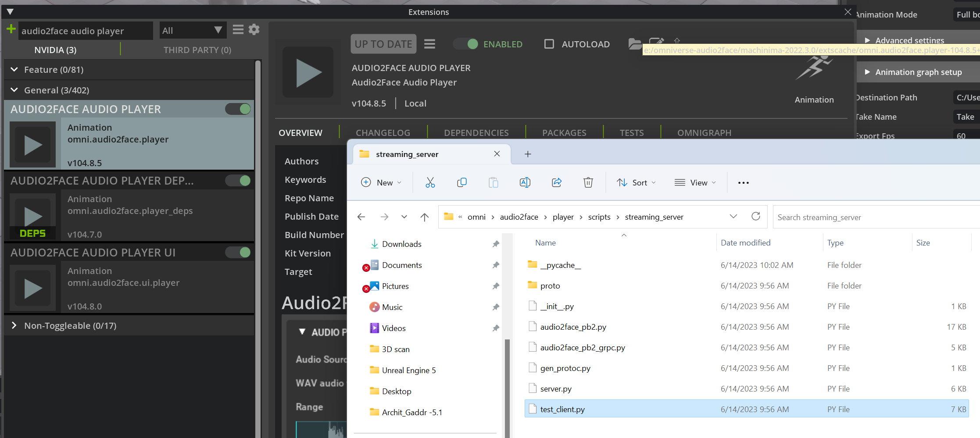Click the Copy icon in Explorer toolbar
The width and height of the screenshot is (980, 438).
(x=461, y=182)
